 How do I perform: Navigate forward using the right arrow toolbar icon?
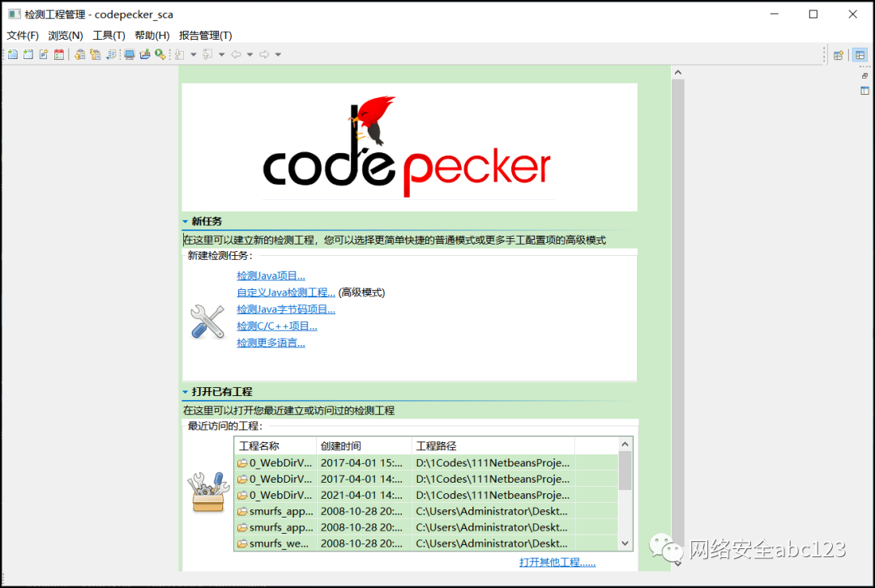coord(266,53)
